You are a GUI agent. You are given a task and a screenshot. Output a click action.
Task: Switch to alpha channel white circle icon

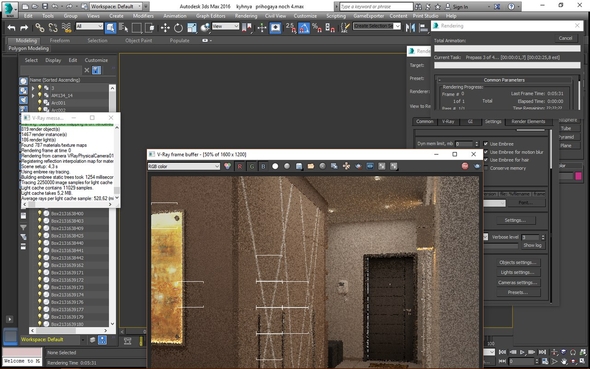275,166
